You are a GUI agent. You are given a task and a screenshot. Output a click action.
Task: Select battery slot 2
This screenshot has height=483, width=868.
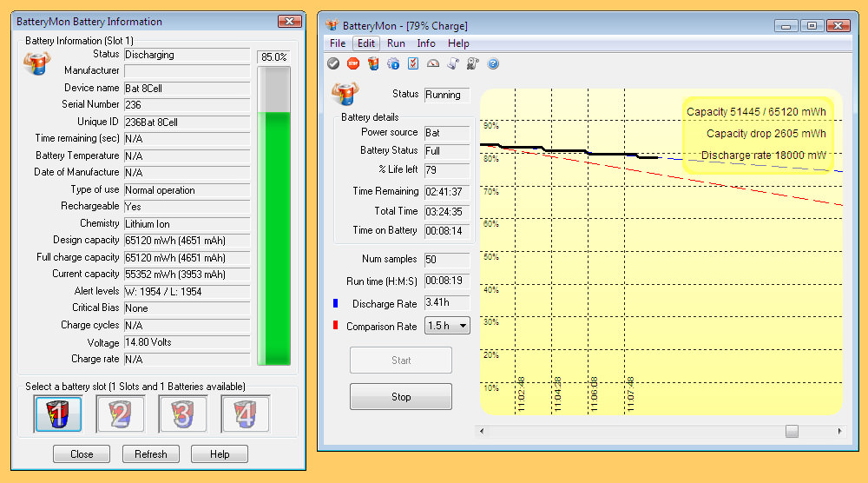120,414
